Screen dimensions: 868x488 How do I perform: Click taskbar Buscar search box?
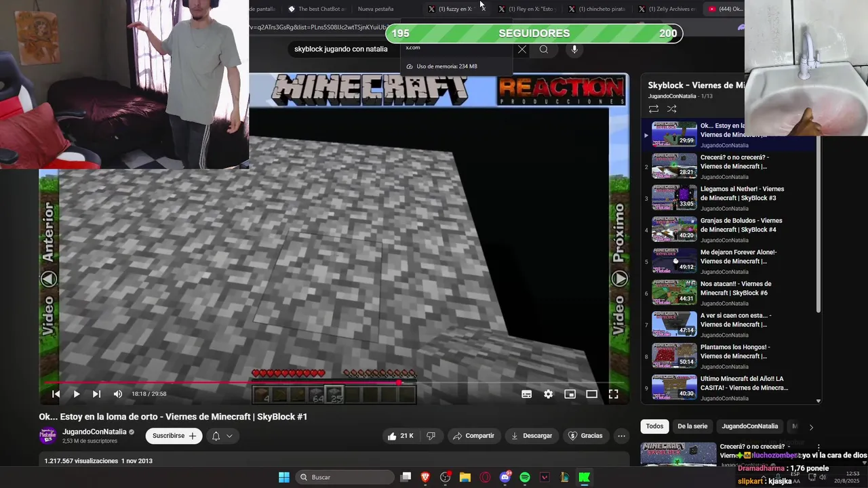tap(344, 477)
